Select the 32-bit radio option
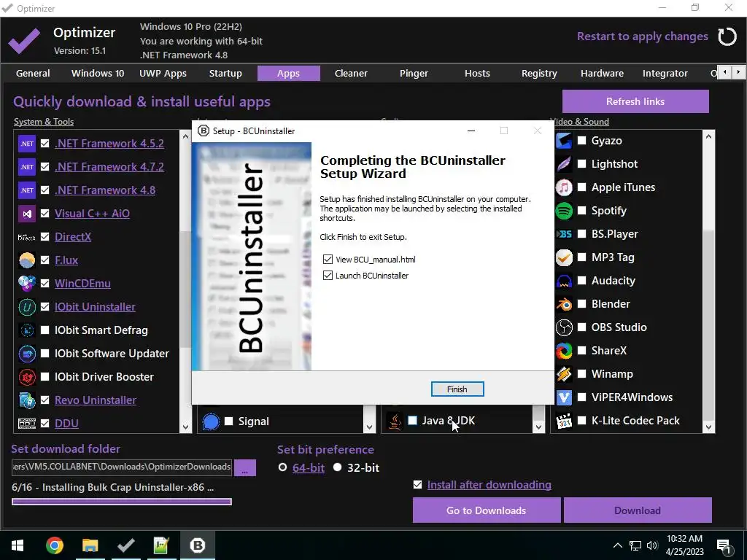 tap(337, 467)
